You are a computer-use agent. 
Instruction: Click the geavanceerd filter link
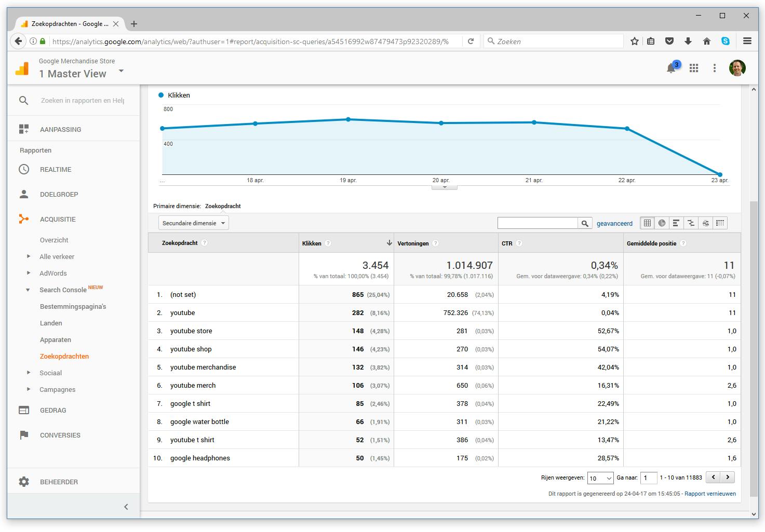[614, 224]
